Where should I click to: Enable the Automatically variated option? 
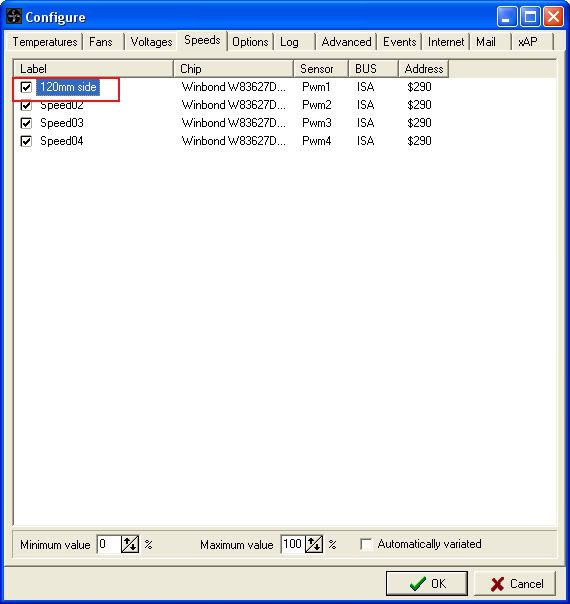(366, 544)
